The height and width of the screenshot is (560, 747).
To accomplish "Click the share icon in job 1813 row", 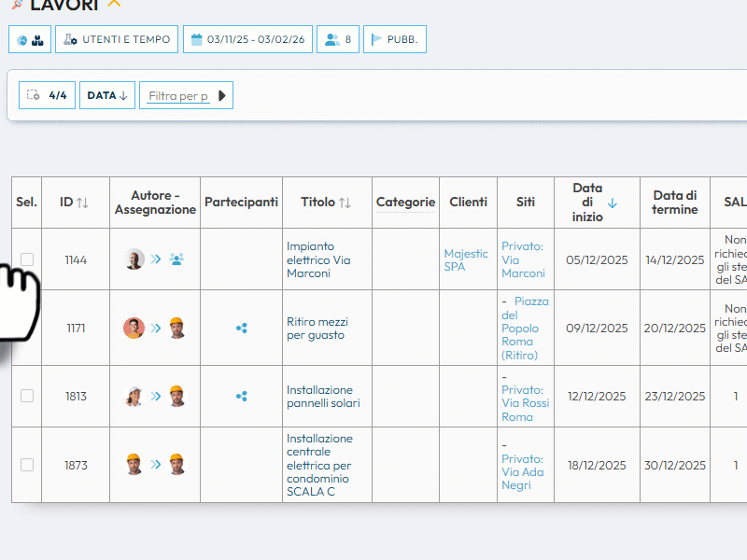I will click(242, 396).
